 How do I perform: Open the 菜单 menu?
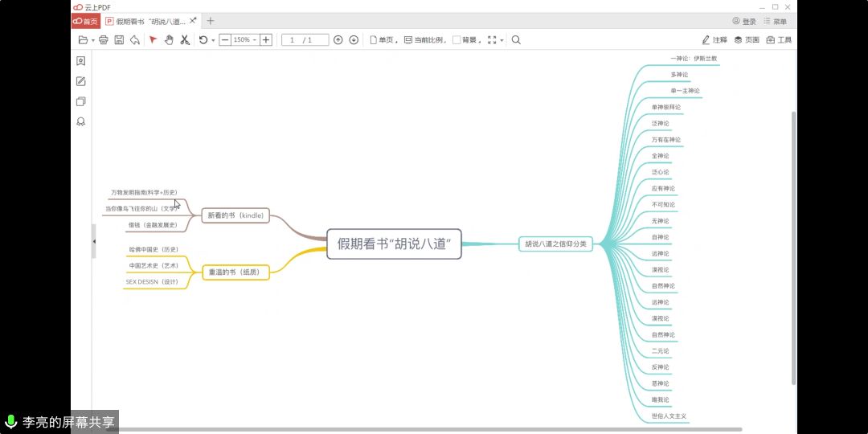(776, 22)
